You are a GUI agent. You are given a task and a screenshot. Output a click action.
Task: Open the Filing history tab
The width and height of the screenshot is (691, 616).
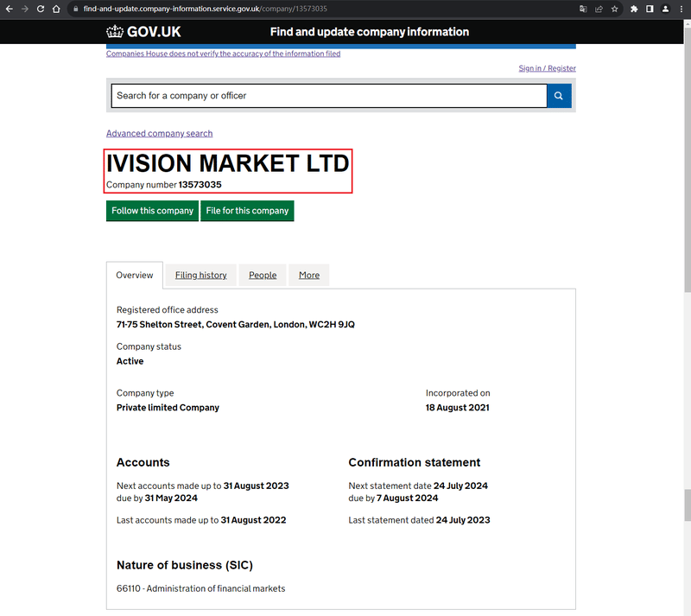coord(201,275)
